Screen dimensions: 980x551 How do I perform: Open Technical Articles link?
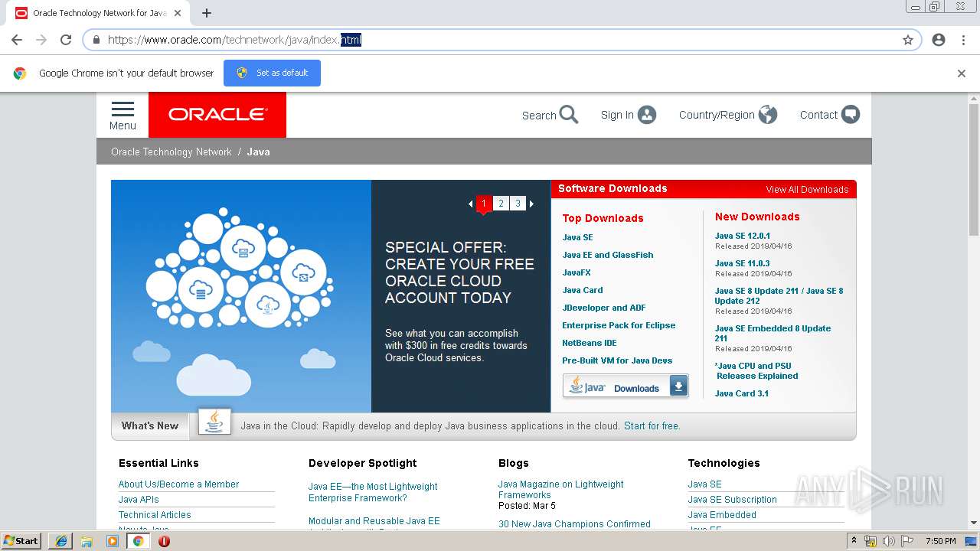(x=155, y=515)
